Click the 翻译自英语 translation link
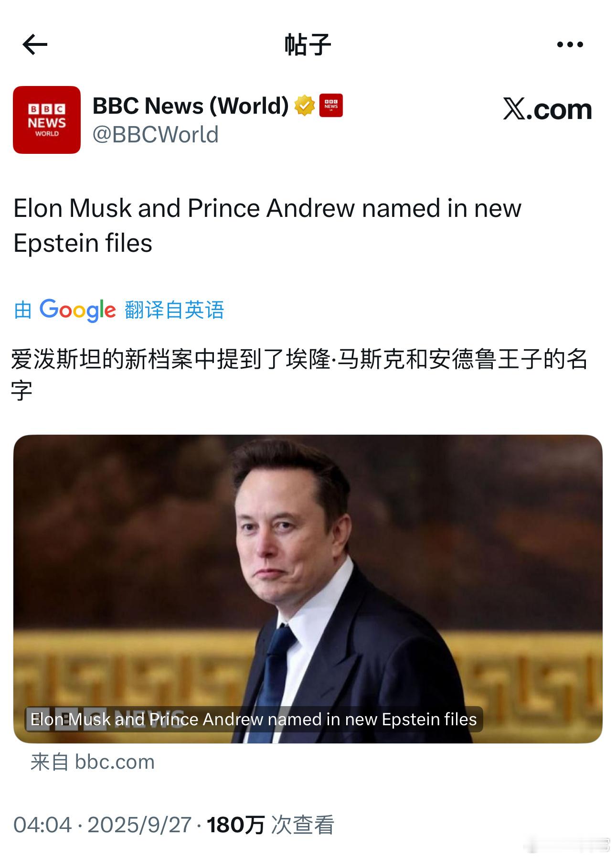Viewport: 616px width, 859px height. [x=174, y=310]
